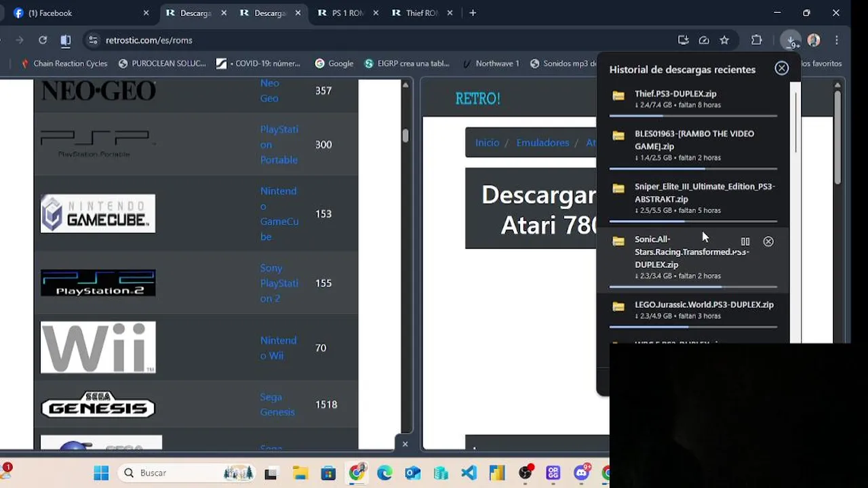The height and width of the screenshot is (488, 868).
Task: Open Power BI from the taskbar
Action: (497, 472)
